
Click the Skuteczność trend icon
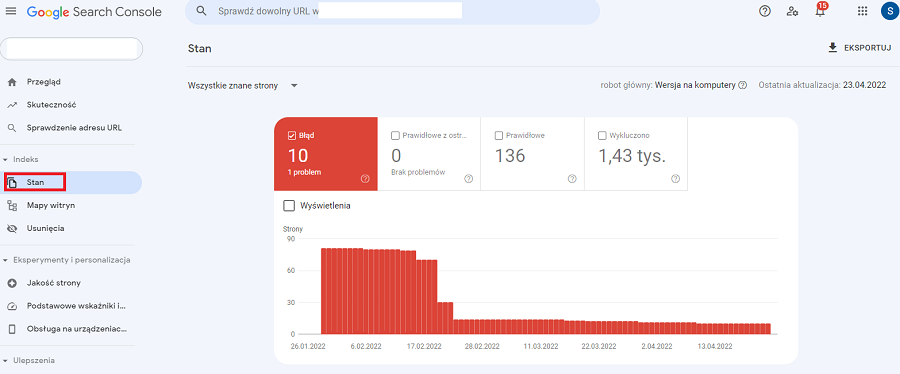[12, 105]
